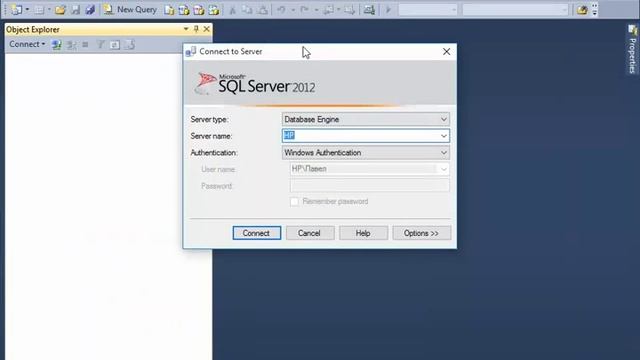Click the Cut scissors icon

coord(233,10)
